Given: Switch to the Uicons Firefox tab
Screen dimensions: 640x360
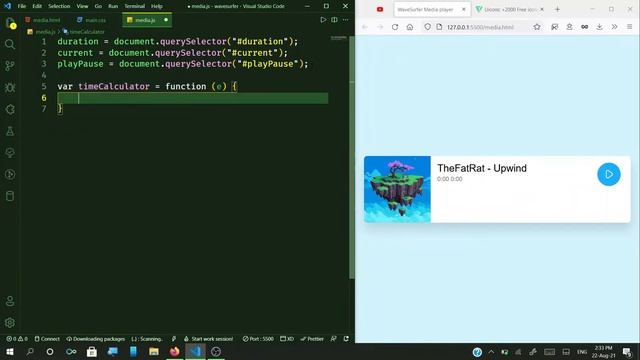Looking at the screenshot, I should coord(509,9).
